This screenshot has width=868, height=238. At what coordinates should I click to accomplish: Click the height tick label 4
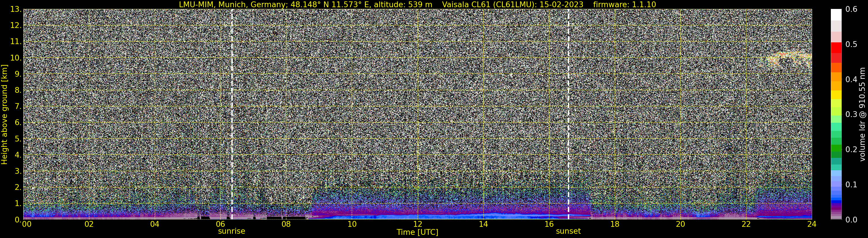[x=18, y=155]
